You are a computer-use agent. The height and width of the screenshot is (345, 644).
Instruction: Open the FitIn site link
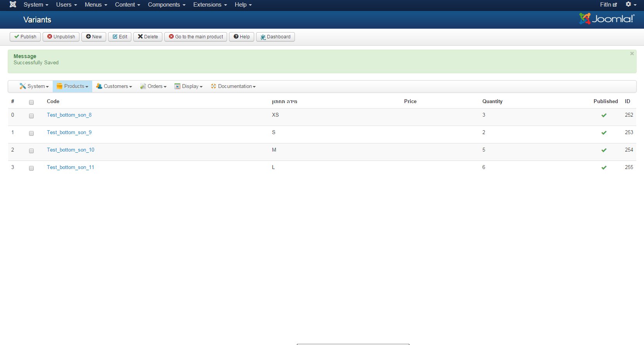[608, 5]
